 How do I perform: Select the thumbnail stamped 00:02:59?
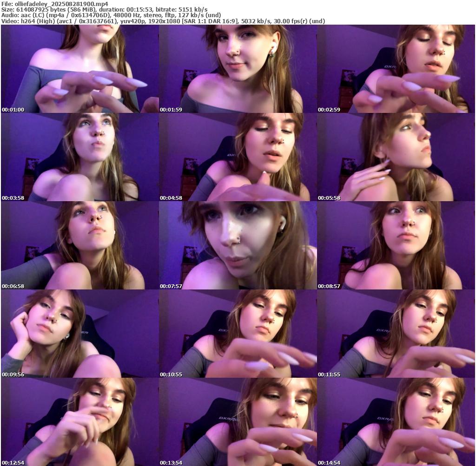396,69
